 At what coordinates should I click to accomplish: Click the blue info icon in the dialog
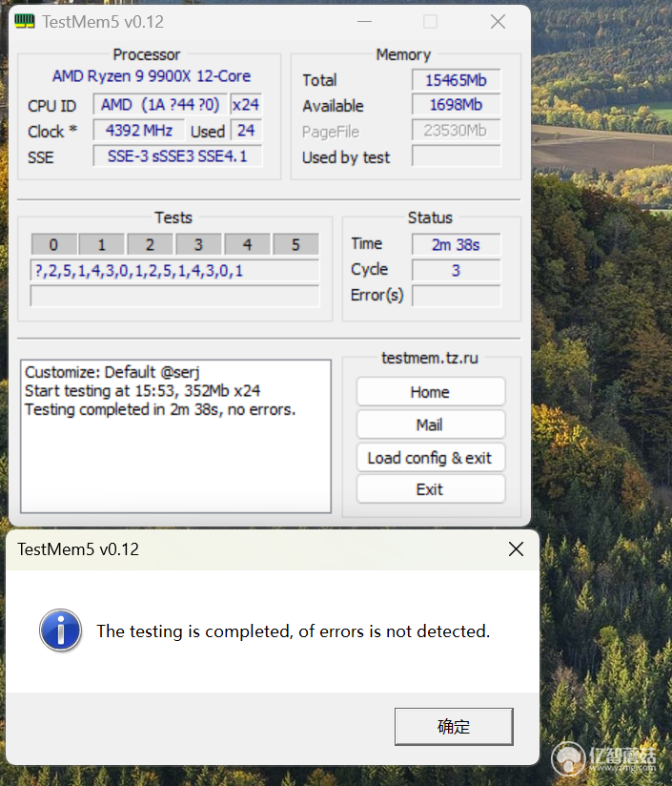[x=61, y=631]
